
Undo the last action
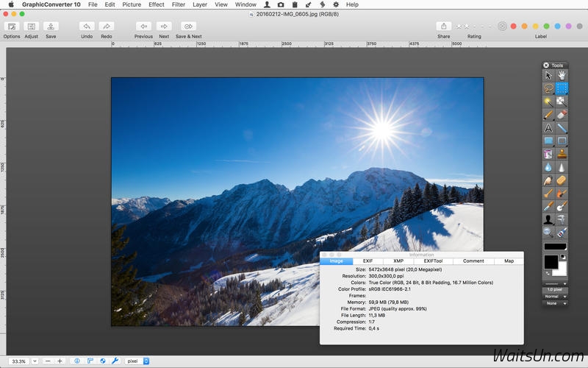87,30
